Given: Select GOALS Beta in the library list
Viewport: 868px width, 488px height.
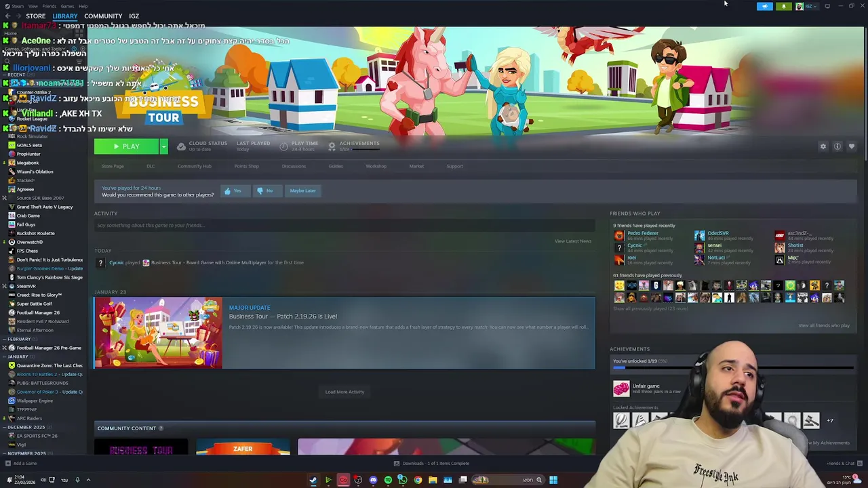Looking at the screenshot, I should point(29,145).
